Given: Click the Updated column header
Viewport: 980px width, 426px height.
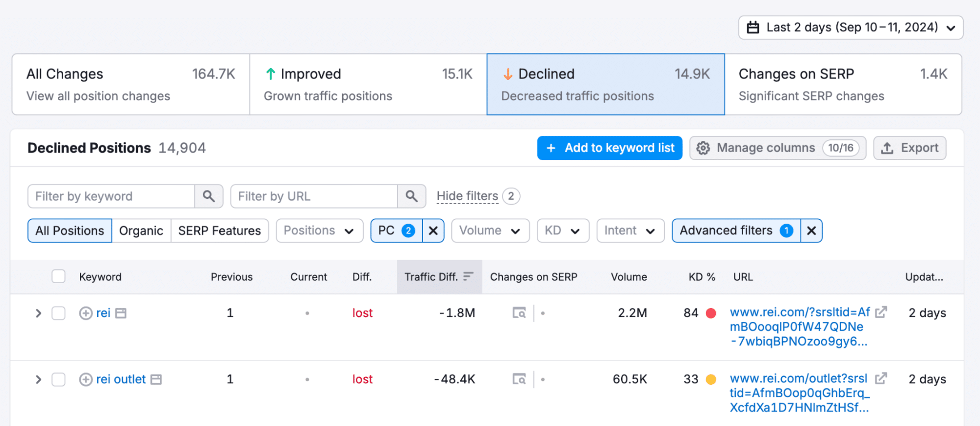Looking at the screenshot, I should pos(924,277).
